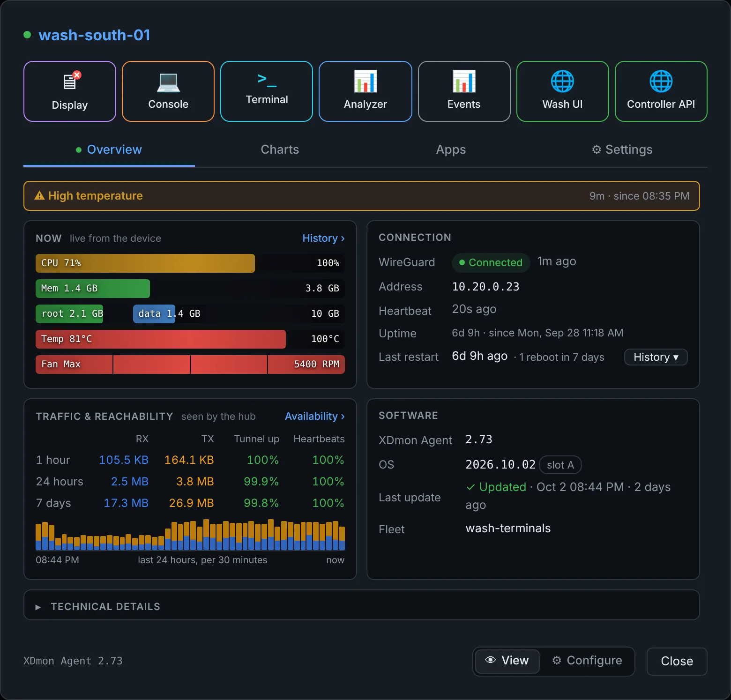Switch to Configure mode
The image size is (731, 700).
(x=587, y=661)
